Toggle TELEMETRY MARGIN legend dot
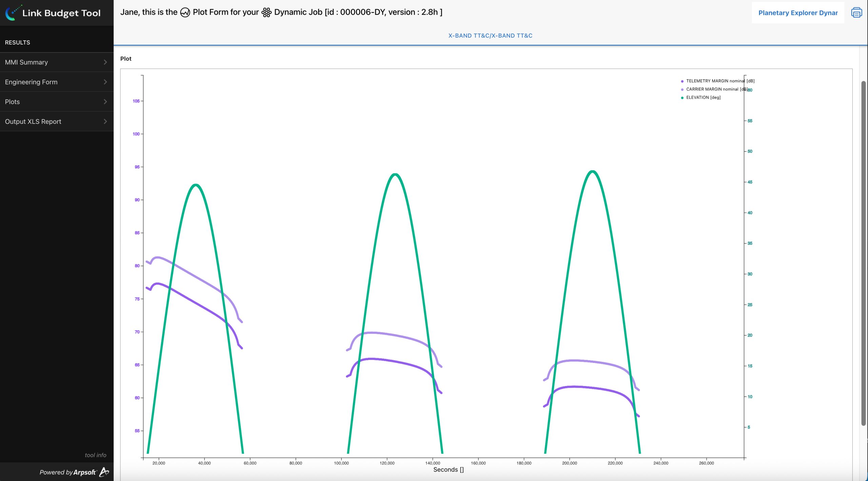Screen dimensions: 868x481 coord(682,81)
